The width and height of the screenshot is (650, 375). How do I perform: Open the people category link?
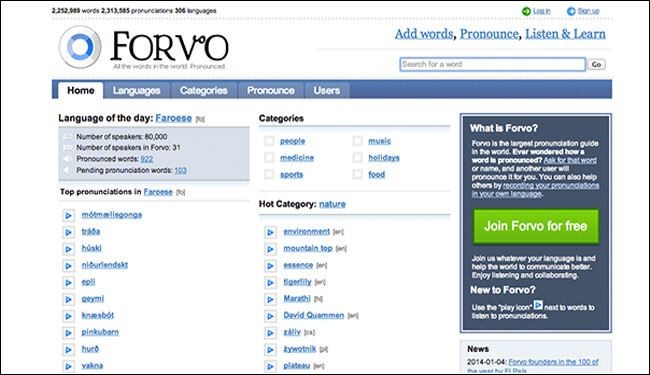pyautogui.click(x=292, y=141)
